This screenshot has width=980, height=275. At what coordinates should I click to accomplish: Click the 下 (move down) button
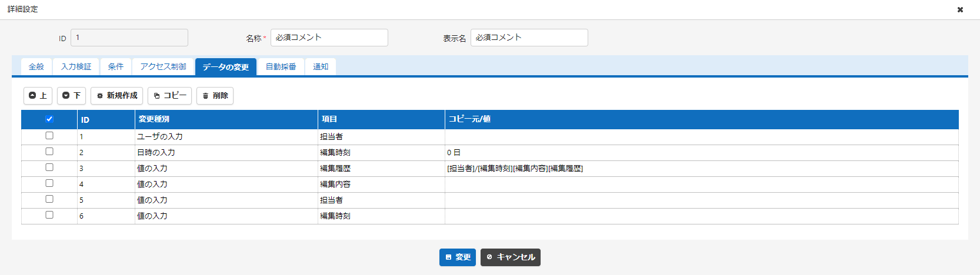click(x=71, y=96)
